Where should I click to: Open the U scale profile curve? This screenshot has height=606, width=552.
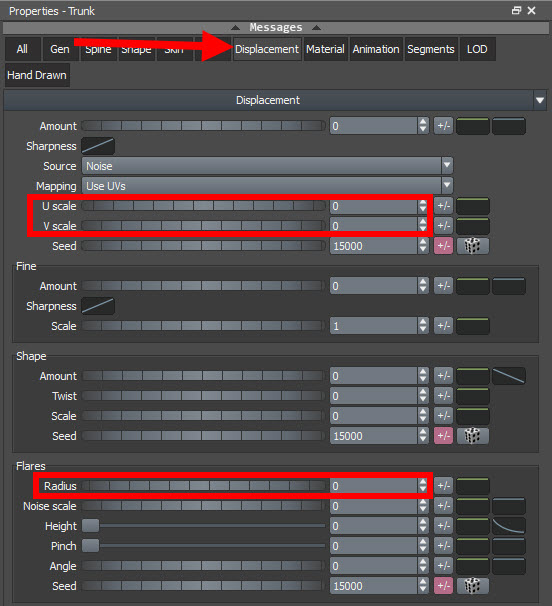(x=472, y=206)
